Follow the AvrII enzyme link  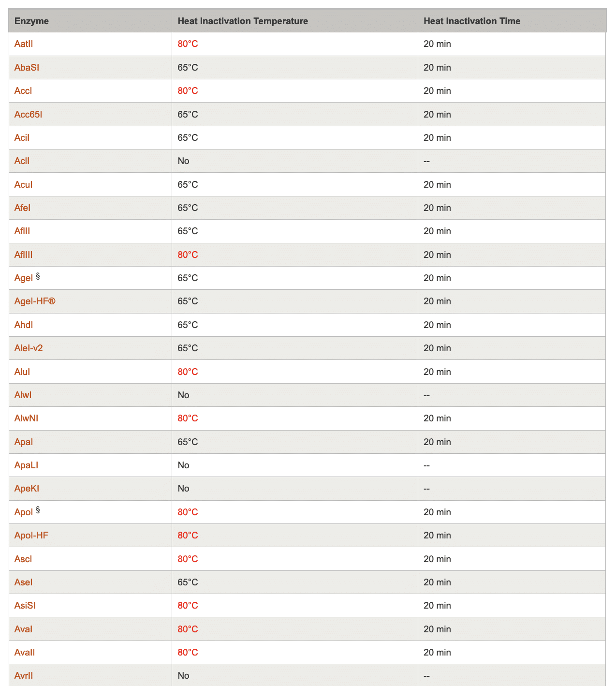coord(24,676)
